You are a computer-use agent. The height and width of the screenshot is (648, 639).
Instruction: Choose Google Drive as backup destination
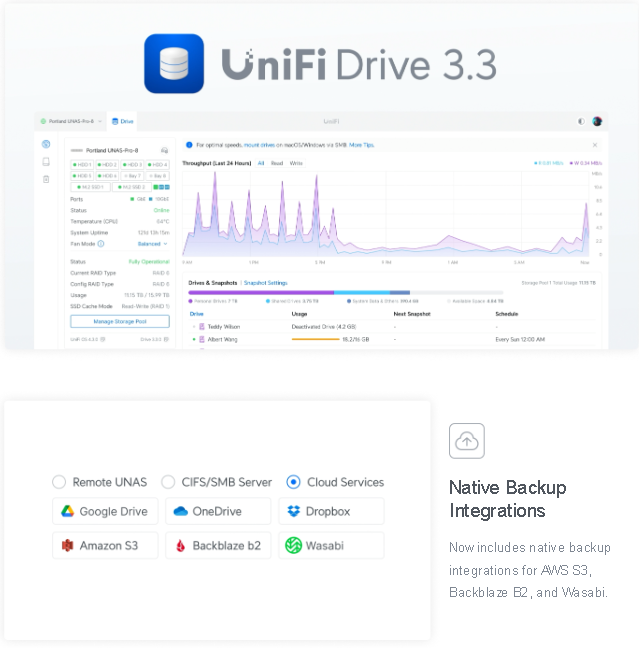pos(105,511)
